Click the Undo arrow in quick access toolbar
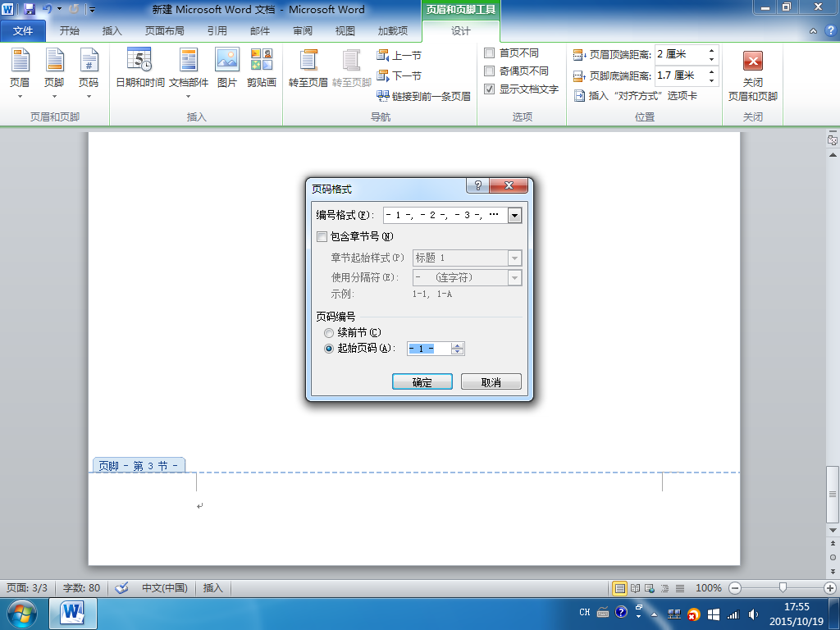840x630 pixels. (x=47, y=9)
